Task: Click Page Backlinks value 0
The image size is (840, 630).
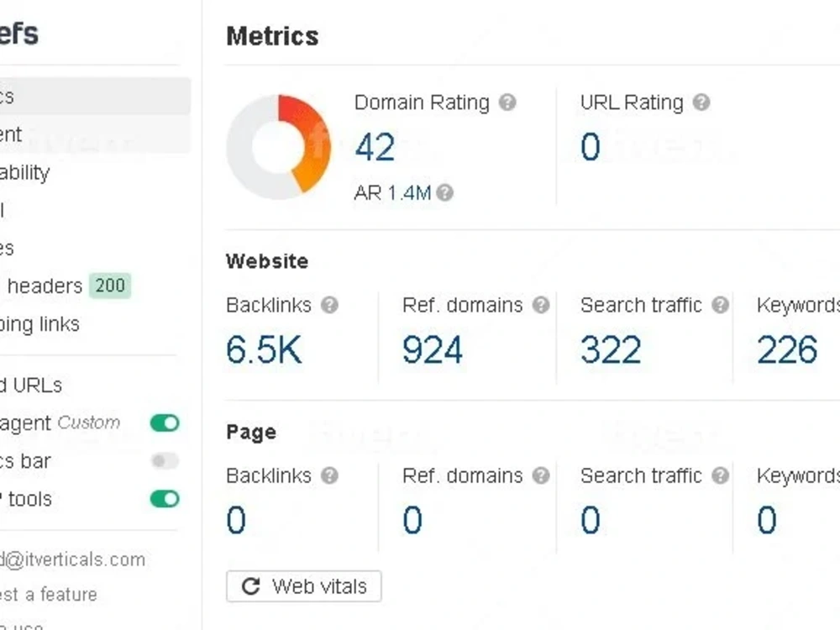Action: [236, 520]
